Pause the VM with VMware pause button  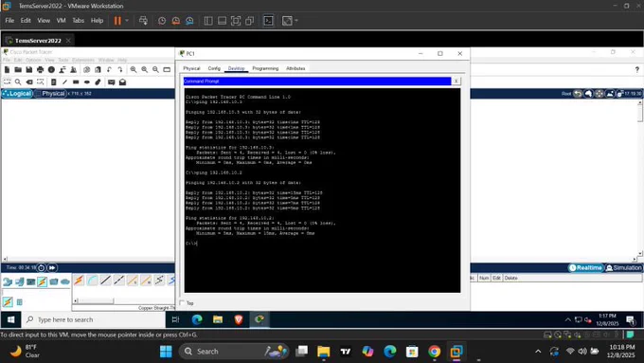point(117,21)
